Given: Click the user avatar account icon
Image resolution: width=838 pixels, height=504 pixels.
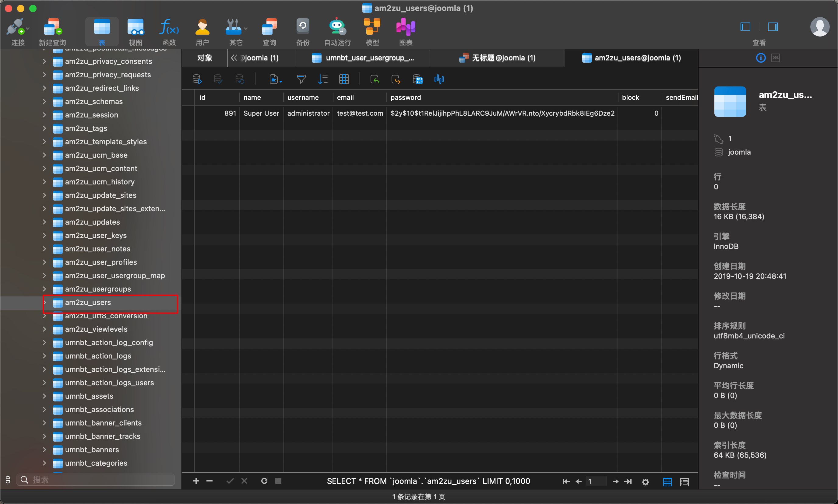Looking at the screenshot, I should (x=820, y=27).
